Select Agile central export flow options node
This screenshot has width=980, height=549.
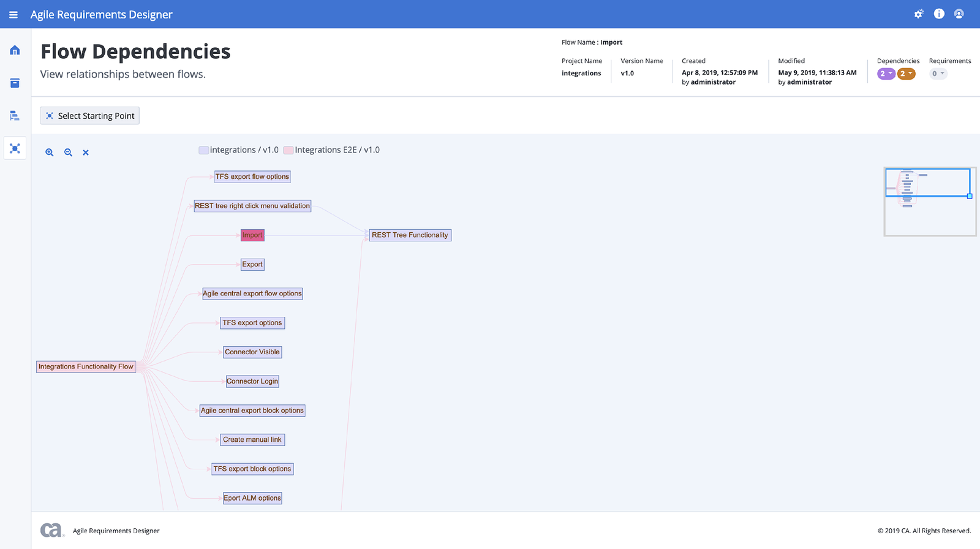tap(252, 293)
